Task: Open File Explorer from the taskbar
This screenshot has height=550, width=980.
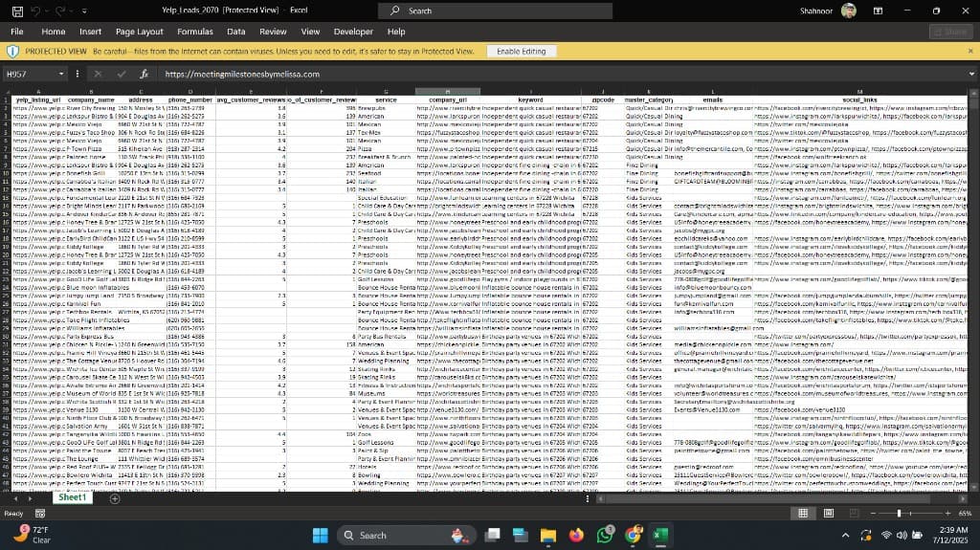Action: (548, 535)
